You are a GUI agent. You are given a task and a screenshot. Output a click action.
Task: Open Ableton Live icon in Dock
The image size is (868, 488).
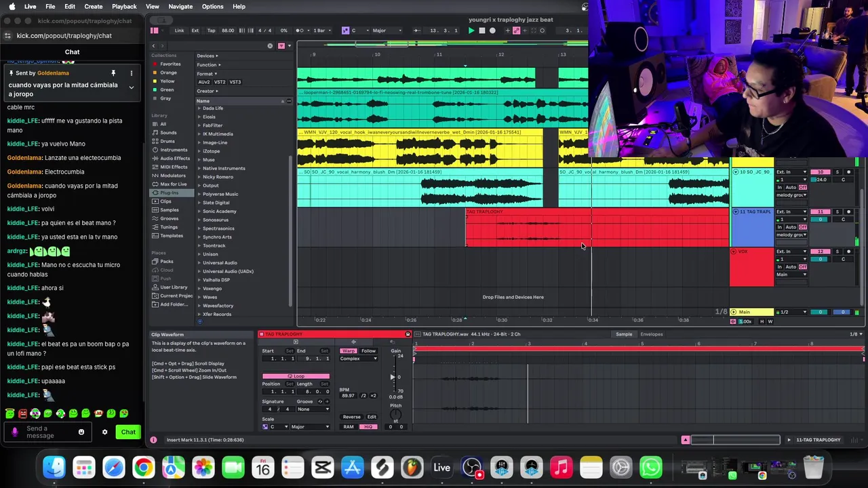(441, 467)
